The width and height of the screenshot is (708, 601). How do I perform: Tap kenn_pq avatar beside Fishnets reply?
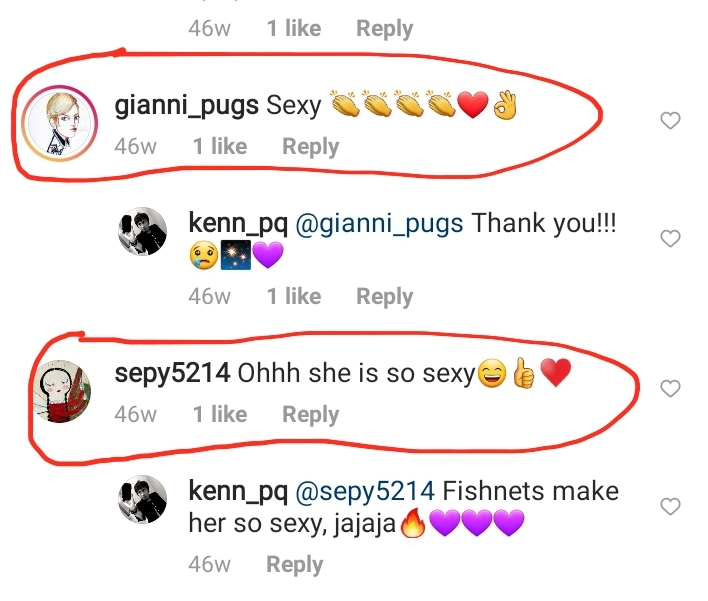point(142,504)
